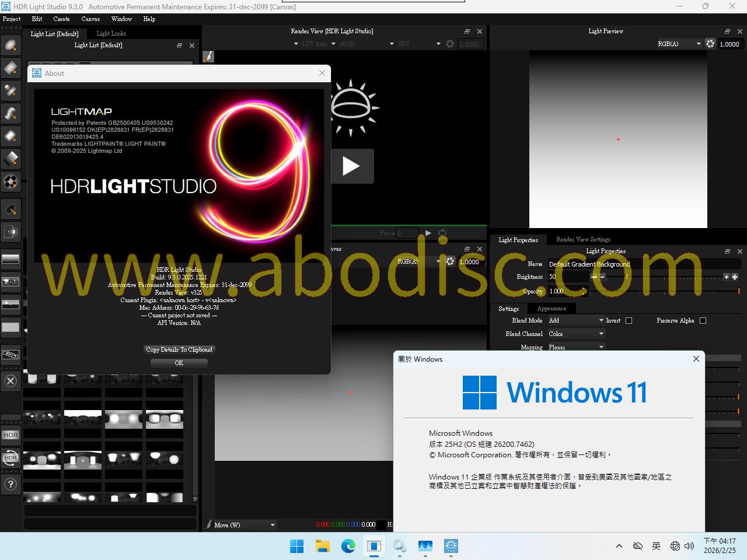Enable the Invert checkbox

point(629,320)
